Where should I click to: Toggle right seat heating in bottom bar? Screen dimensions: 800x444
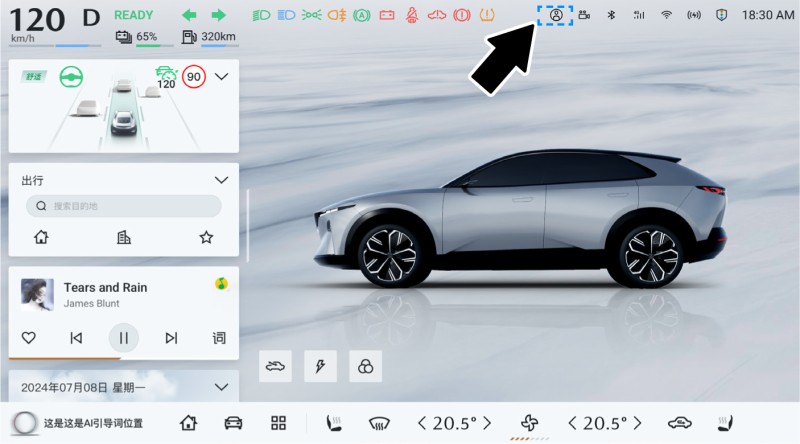pos(725,423)
